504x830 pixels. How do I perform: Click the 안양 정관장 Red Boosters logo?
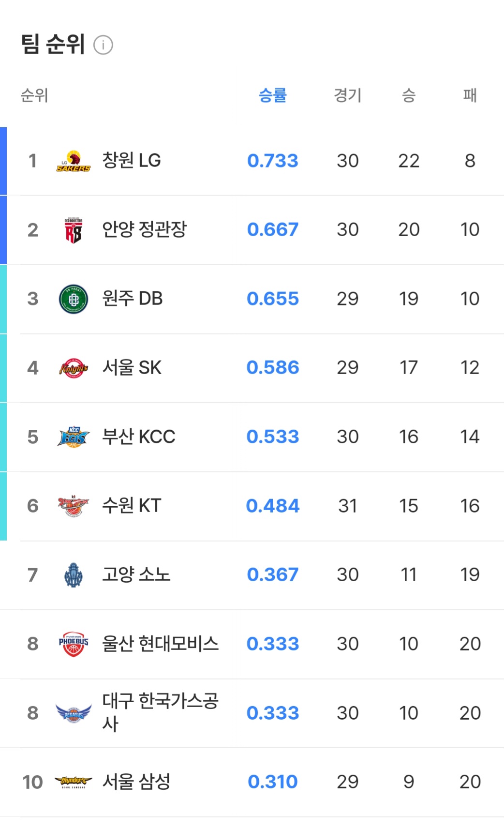[74, 230]
